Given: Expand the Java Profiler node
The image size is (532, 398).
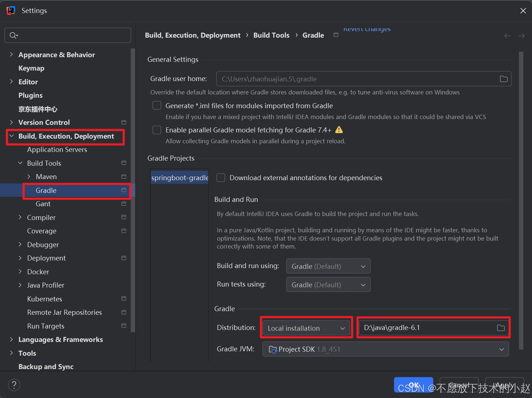Looking at the screenshot, I should [x=20, y=285].
